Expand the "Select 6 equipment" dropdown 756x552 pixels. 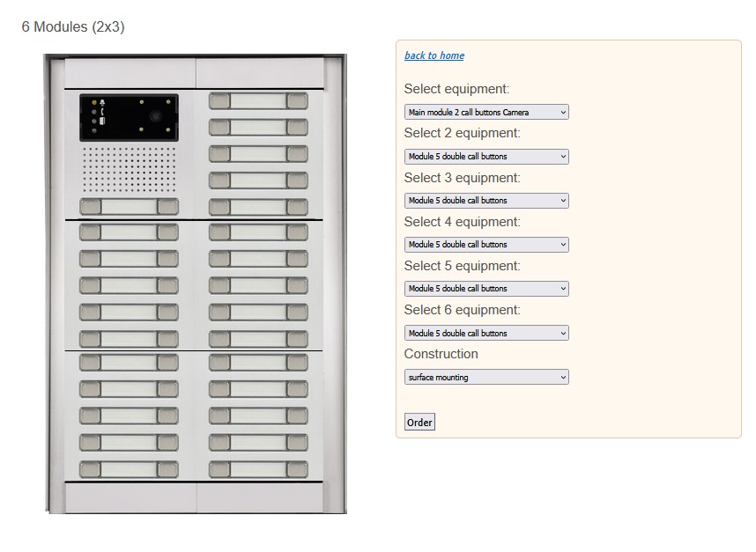pyautogui.click(x=486, y=333)
